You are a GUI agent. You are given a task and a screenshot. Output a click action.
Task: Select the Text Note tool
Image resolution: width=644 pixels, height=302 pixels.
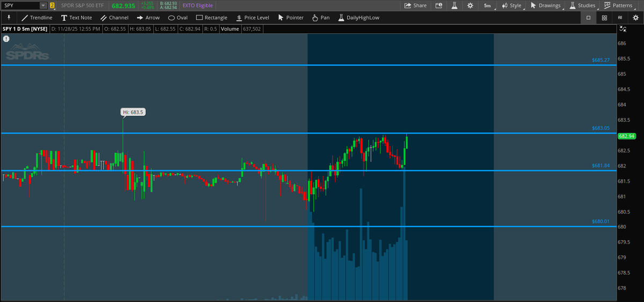pos(76,18)
